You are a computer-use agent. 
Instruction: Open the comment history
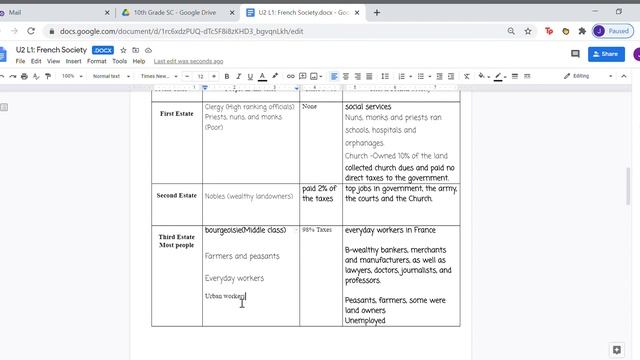click(575, 54)
